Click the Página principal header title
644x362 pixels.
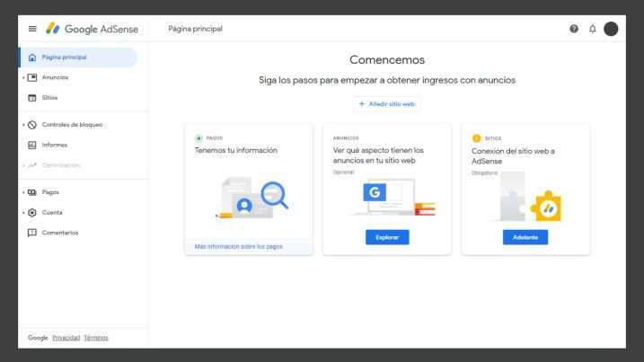pyautogui.click(x=196, y=29)
